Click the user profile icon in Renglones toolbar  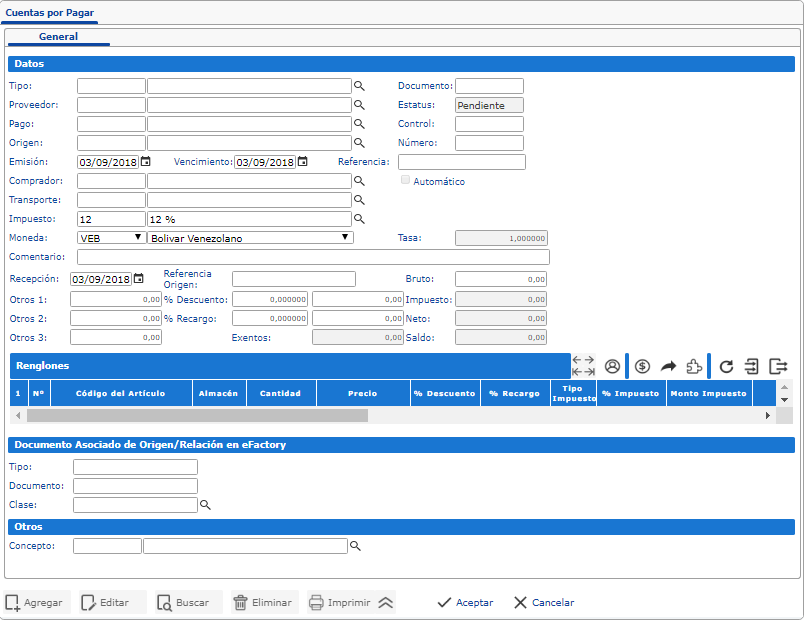click(x=612, y=366)
